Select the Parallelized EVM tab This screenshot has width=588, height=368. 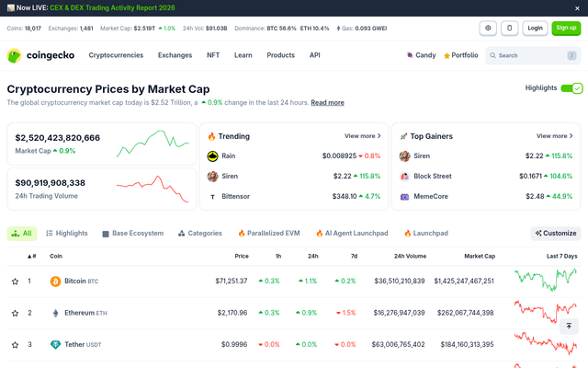[269, 234]
